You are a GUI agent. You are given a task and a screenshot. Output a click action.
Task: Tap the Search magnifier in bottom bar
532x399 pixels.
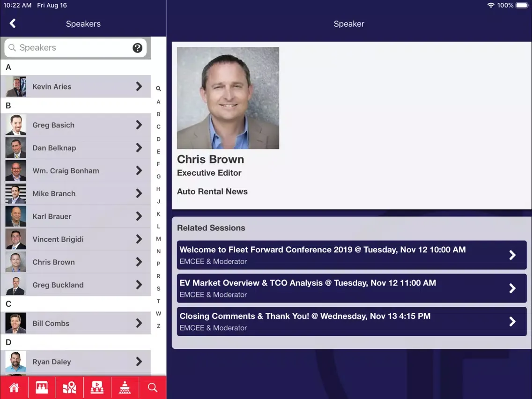153,387
